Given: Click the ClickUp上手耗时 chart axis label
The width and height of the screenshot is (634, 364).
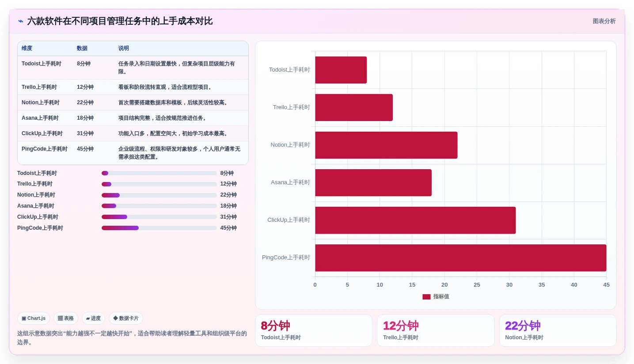Looking at the screenshot, I should (x=289, y=220).
